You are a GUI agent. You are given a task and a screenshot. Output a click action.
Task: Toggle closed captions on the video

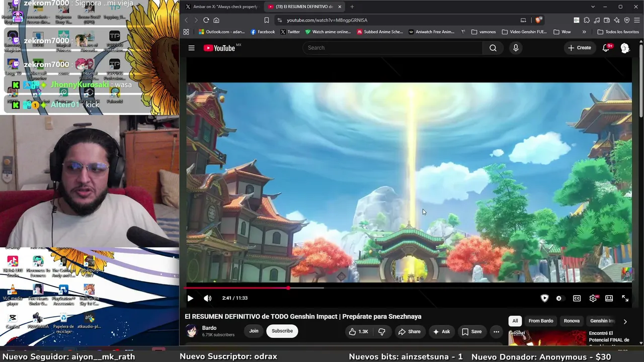577,298
